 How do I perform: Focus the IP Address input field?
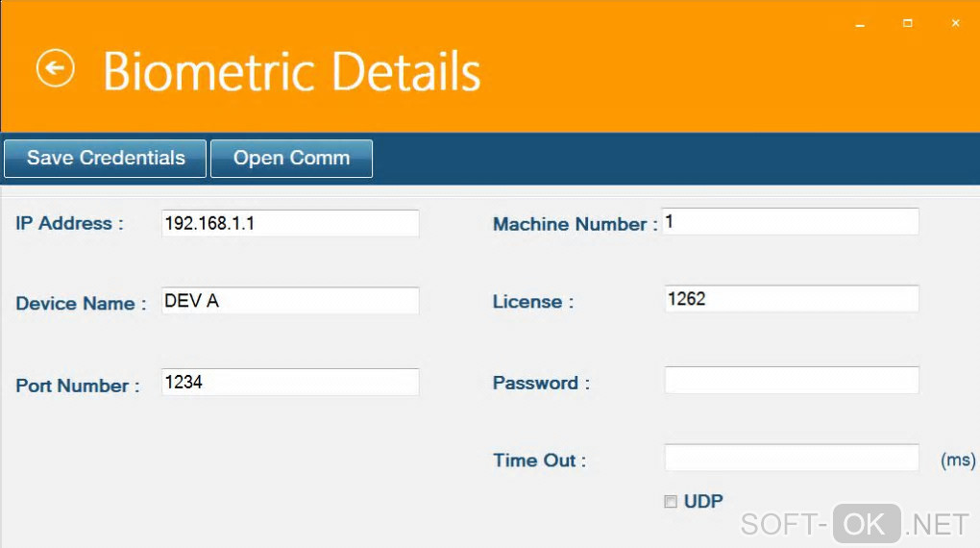coord(290,223)
